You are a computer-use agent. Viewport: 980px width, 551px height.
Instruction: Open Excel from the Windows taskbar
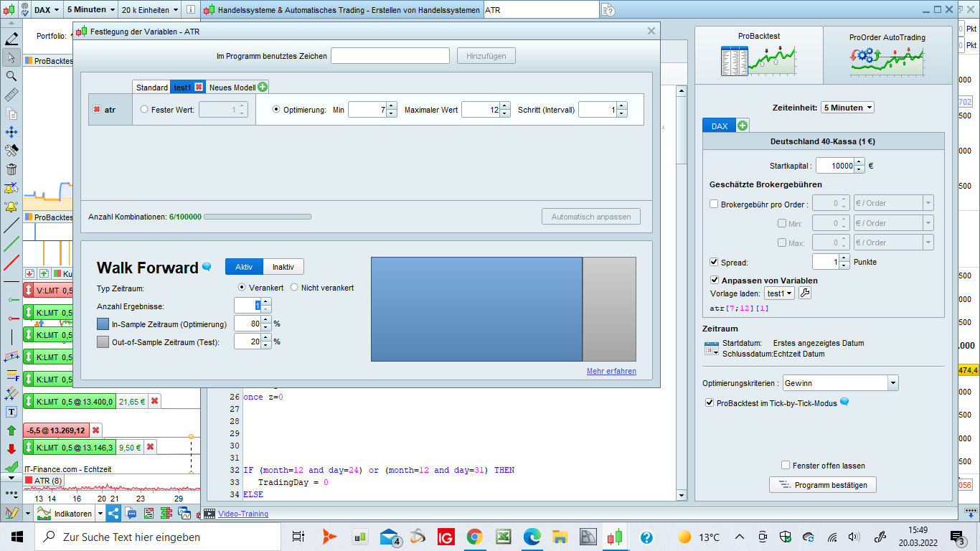coord(503,537)
